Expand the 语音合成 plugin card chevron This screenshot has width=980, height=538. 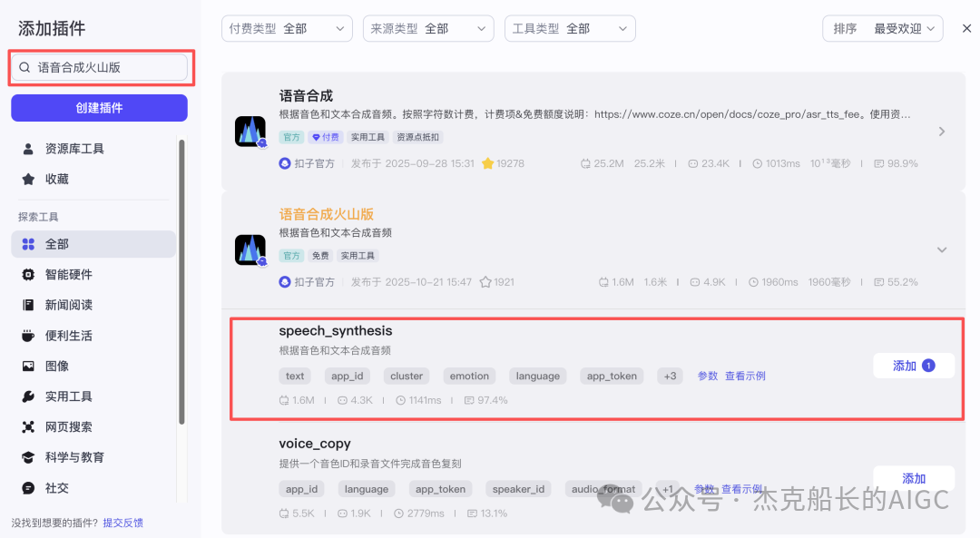[942, 132]
